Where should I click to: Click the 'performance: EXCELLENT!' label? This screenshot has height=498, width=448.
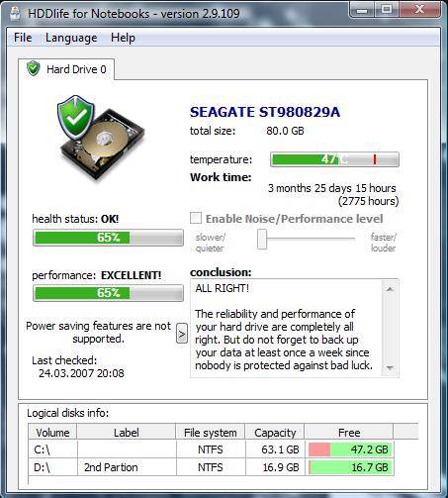[97, 275]
